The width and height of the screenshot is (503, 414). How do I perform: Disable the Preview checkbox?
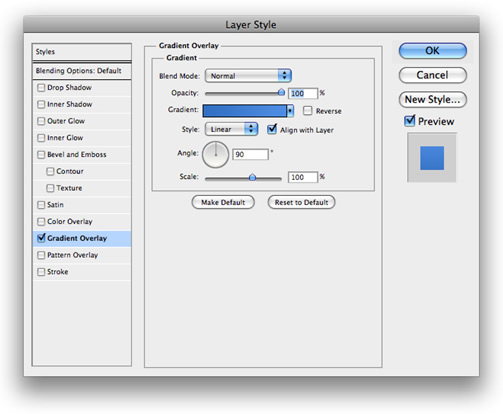point(409,121)
